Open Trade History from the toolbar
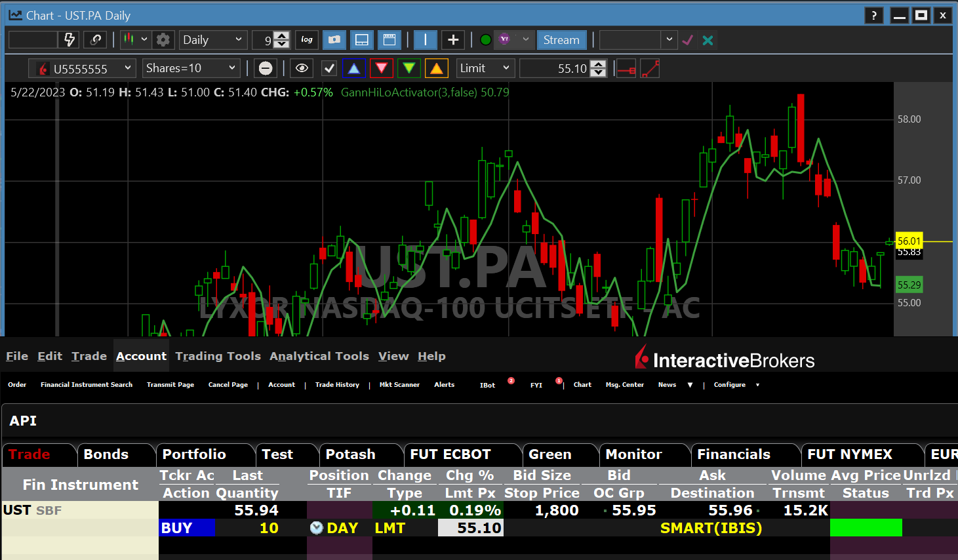958x560 pixels. coord(337,385)
